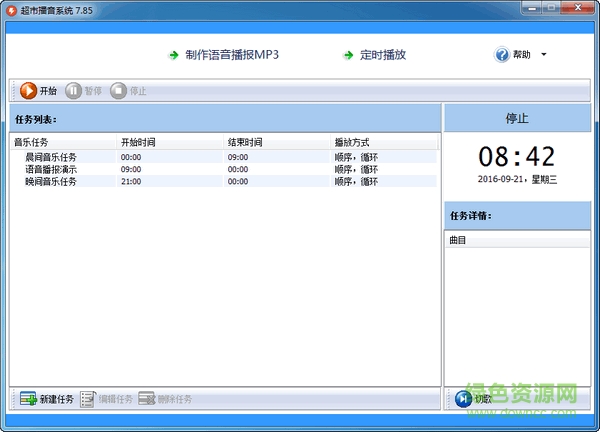The image size is (600, 432).
Task: Open 制作语音播报MP3 link
Action: [232, 55]
